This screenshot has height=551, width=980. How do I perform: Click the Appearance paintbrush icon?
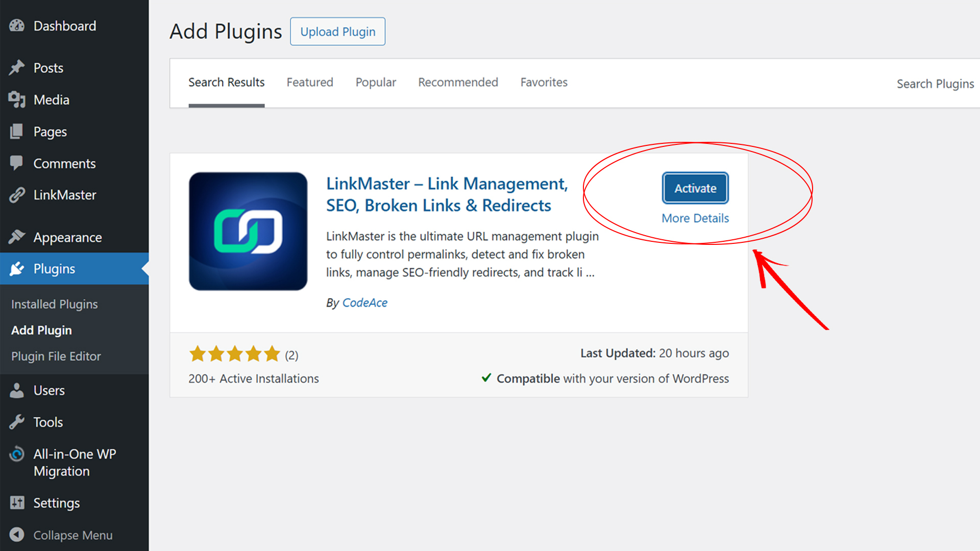point(17,237)
